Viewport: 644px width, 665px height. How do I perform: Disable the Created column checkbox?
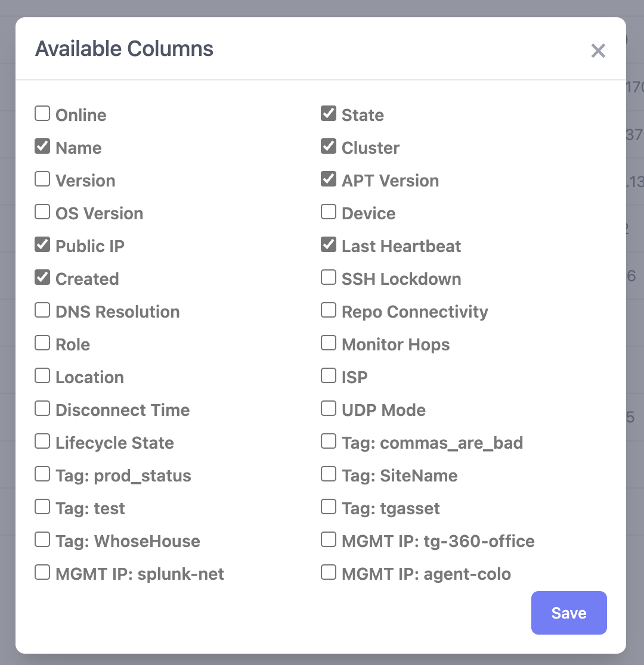42,277
